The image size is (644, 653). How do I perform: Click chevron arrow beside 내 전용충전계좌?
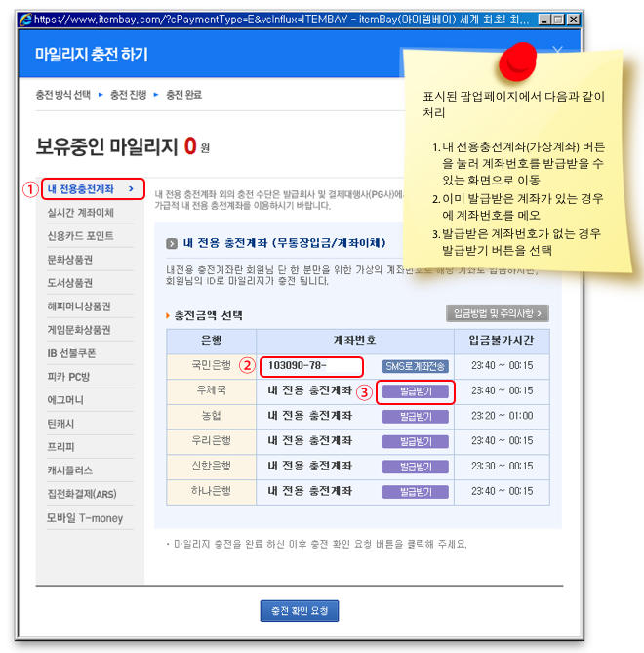click(131, 189)
